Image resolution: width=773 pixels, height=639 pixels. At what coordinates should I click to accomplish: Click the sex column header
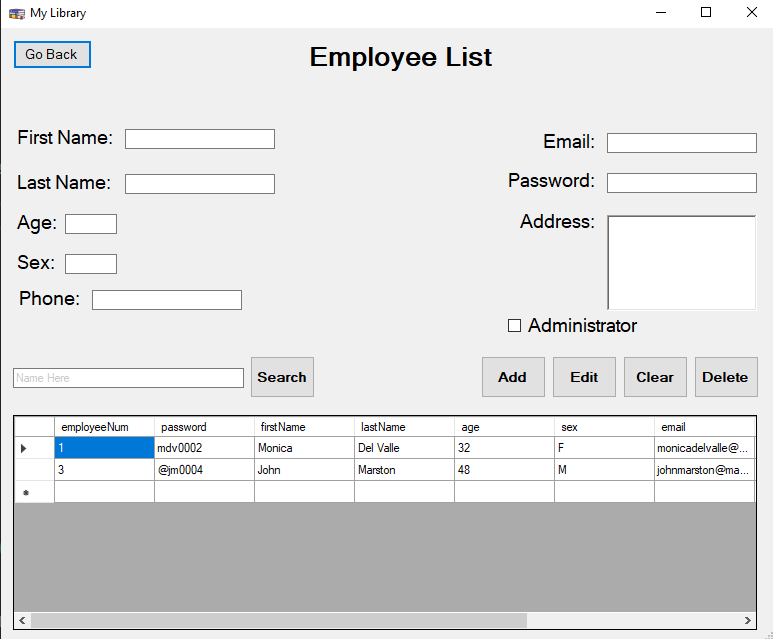pos(604,427)
